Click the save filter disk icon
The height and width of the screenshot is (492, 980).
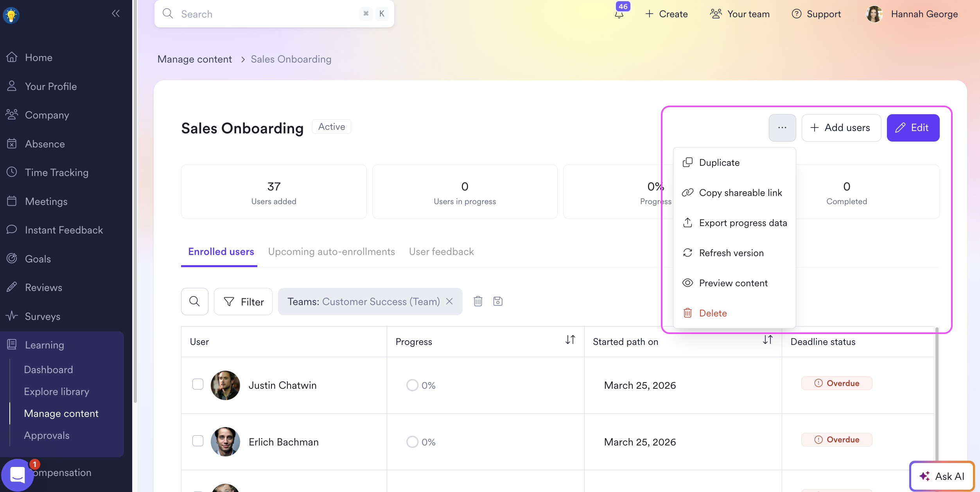pyautogui.click(x=498, y=301)
